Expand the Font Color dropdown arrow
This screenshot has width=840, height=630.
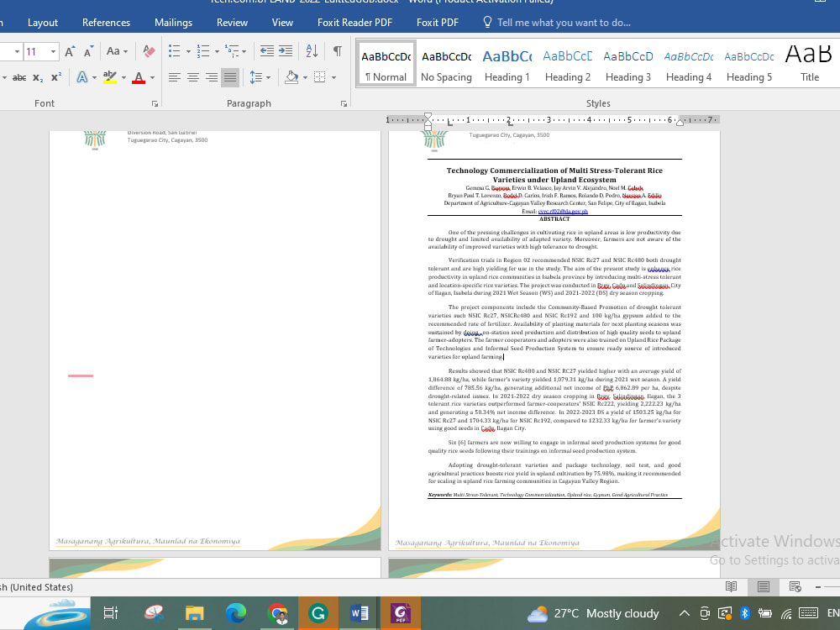(151, 78)
